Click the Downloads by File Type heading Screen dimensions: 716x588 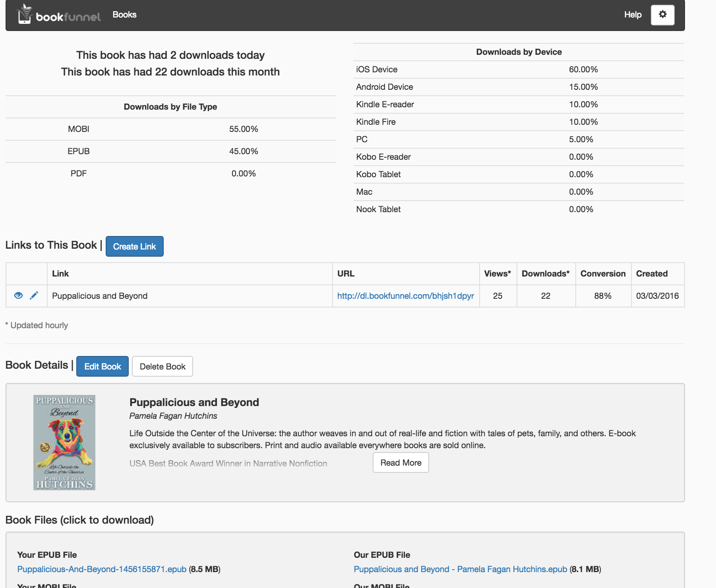point(170,107)
